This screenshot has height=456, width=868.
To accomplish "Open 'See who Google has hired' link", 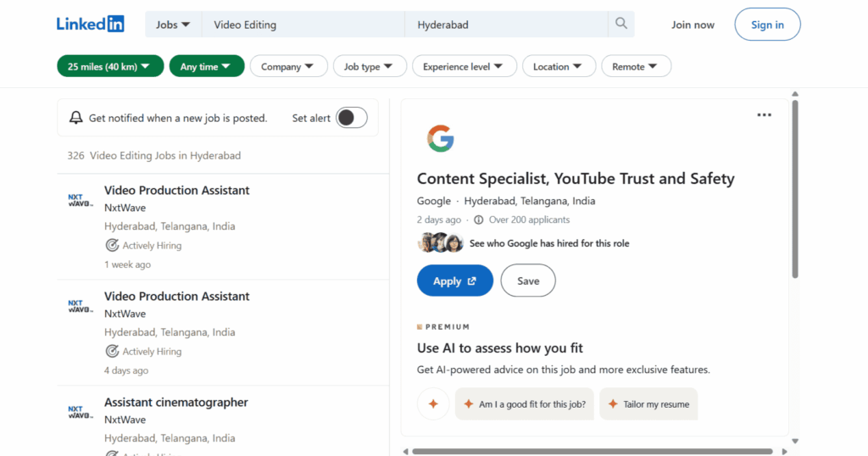I will tap(549, 243).
